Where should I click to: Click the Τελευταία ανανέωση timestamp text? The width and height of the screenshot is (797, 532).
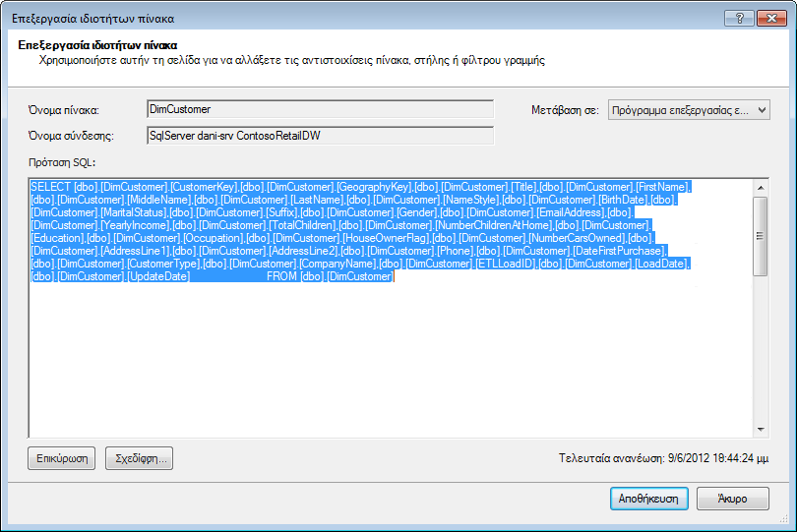(x=664, y=458)
